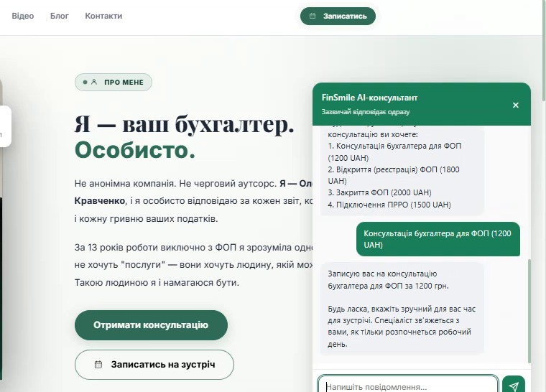
Task: Click the chat window scrollbar
Action: [x=529, y=311]
